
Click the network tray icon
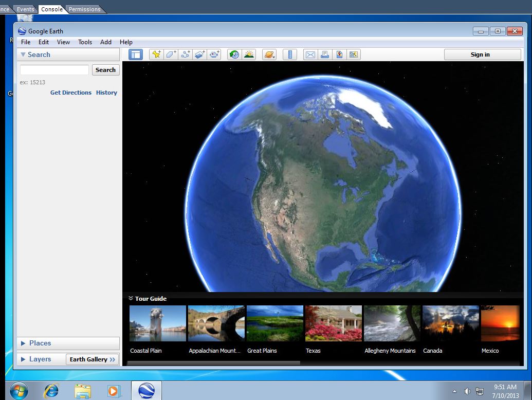(x=480, y=392)
